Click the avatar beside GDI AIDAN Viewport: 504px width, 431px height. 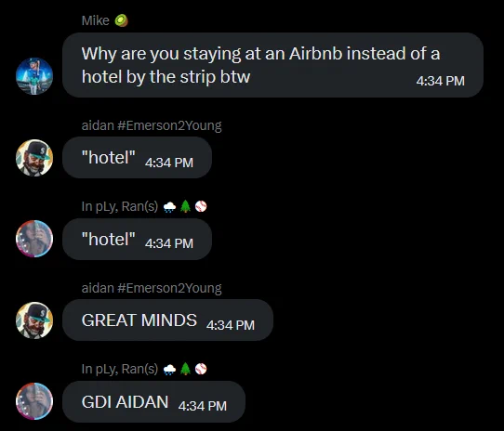click(x=34, y=401)
